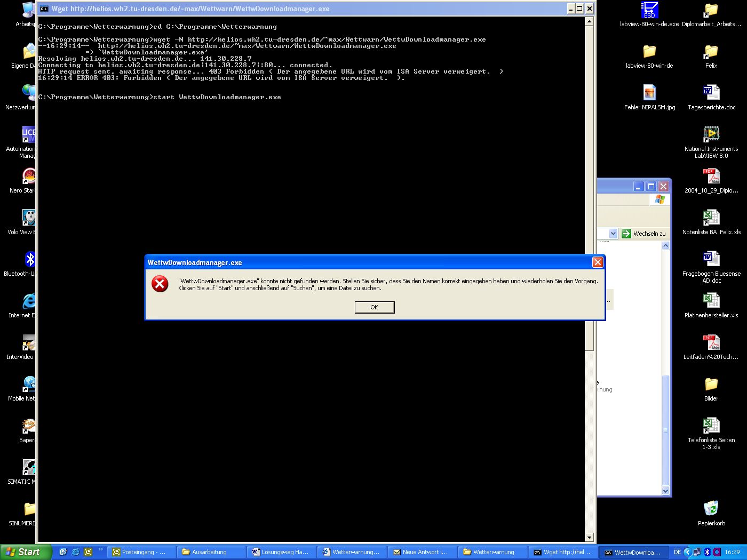747x560 pixels.
Task: Click command prompt scrollbar down arrow
Action: pyautogui.click(x=589, y=538)
